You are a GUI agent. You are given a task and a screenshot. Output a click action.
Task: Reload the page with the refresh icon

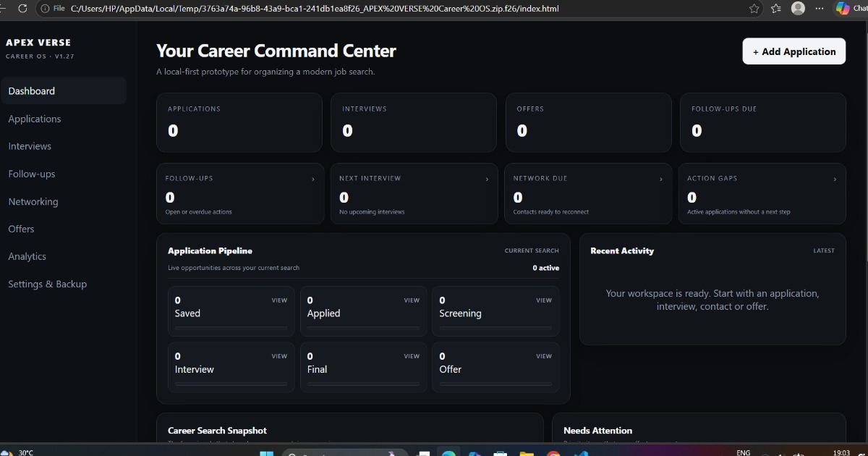coord(22,9)
